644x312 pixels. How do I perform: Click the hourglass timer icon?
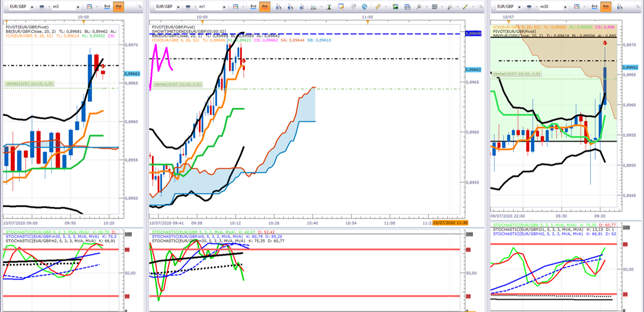[329, 7]
